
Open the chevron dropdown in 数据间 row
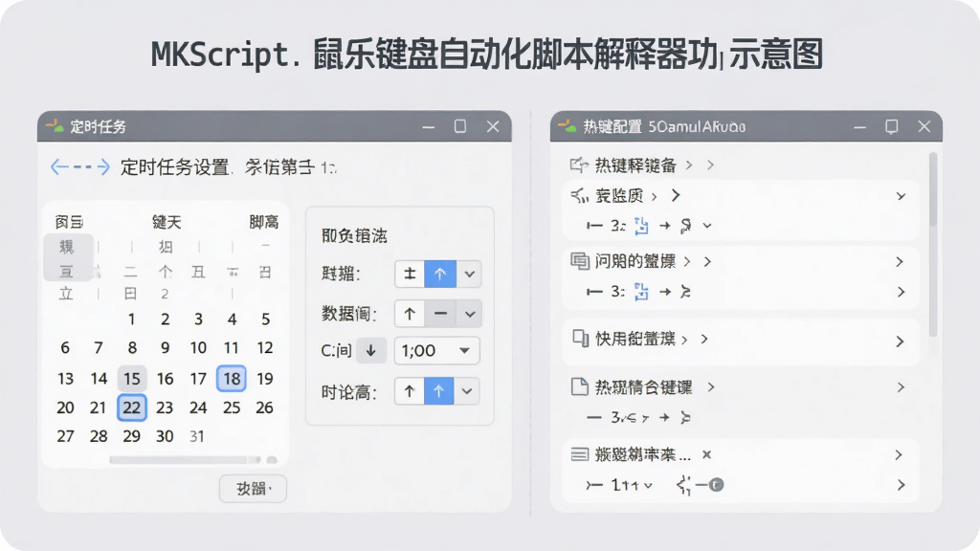click(x=470, y=314)
